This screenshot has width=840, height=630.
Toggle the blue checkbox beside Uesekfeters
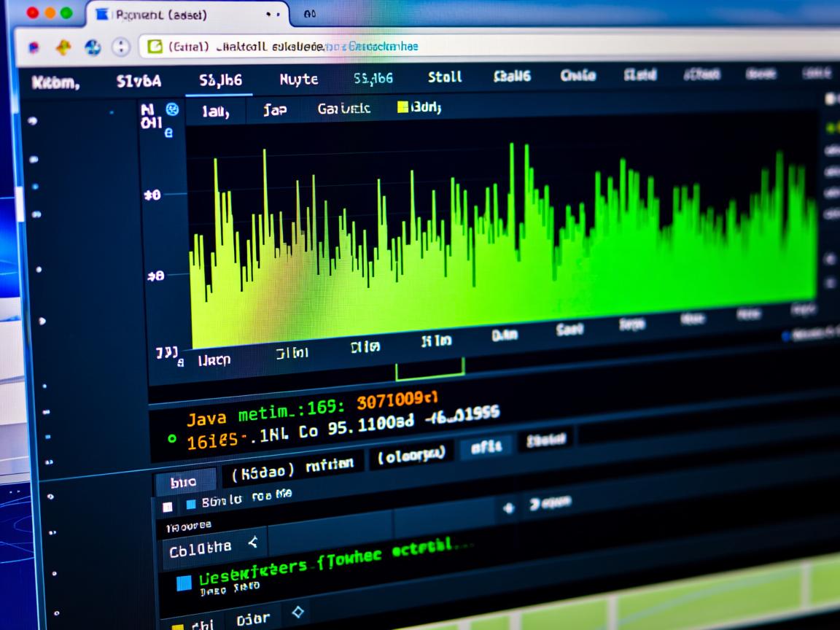pyautogui.click(x=184, y=581)
